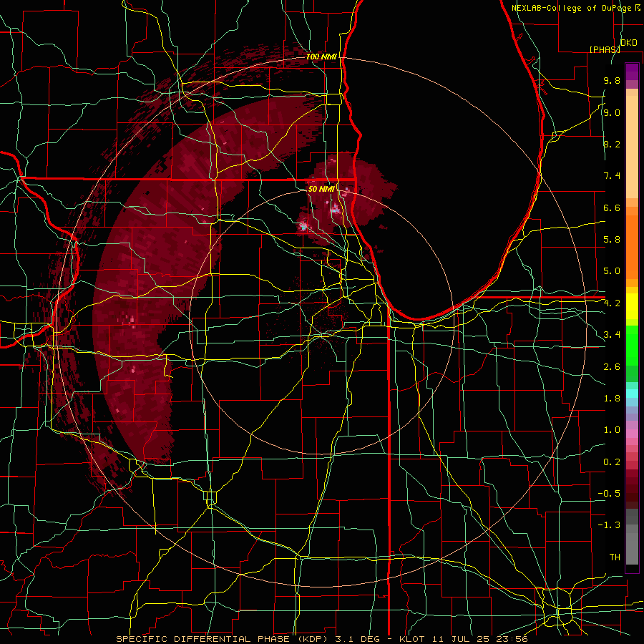Select the 9.0 value on color scale

coord(612,112)
